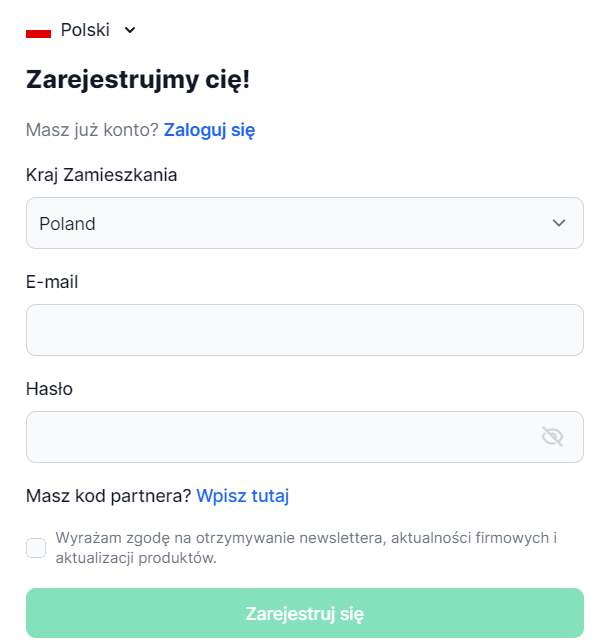Open the Kraj Zamieszkania country dropdown
Screen dimensions: 608x643
[x=304, y=223]
